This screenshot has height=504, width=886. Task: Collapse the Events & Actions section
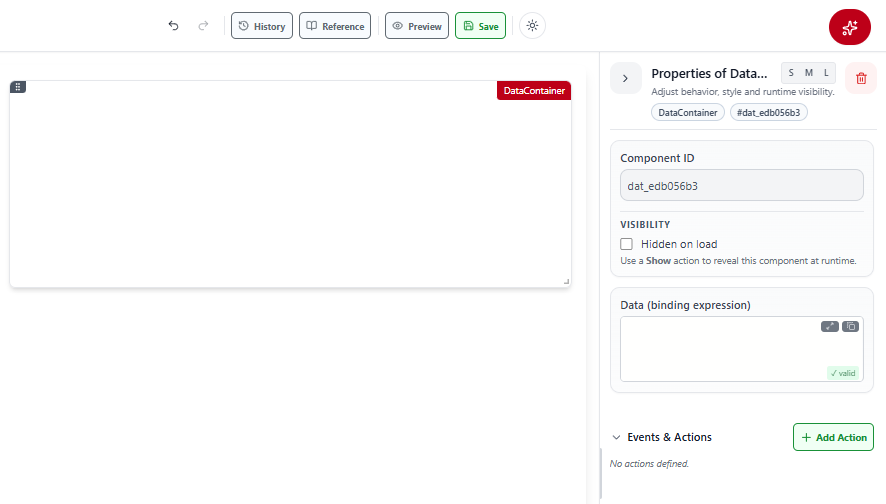point(616,437)
